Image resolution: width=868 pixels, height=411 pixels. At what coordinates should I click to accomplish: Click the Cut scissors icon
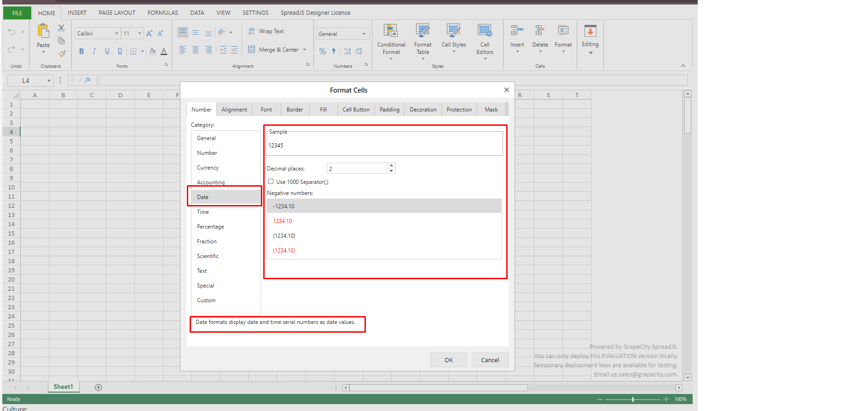(x=61, y=28)
